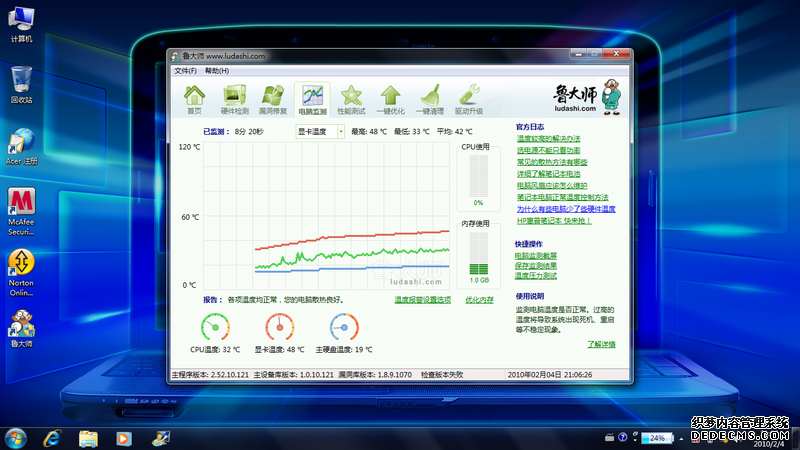Screen dimensions: 800x450
Task: Click status bar time 2010年02月04日 21:06:26
Action: (549, 375)
